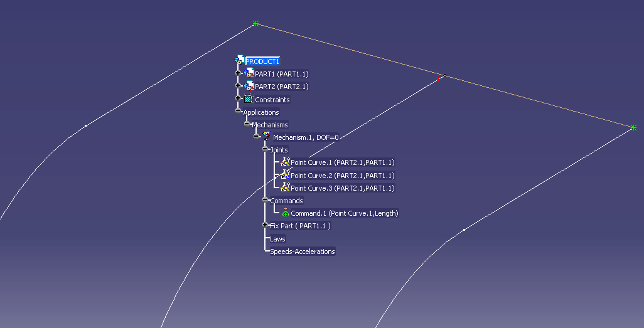Viewport: 644px width, 328px height.
Task: Select the Constraints tree item
Action: pos(272,100)
